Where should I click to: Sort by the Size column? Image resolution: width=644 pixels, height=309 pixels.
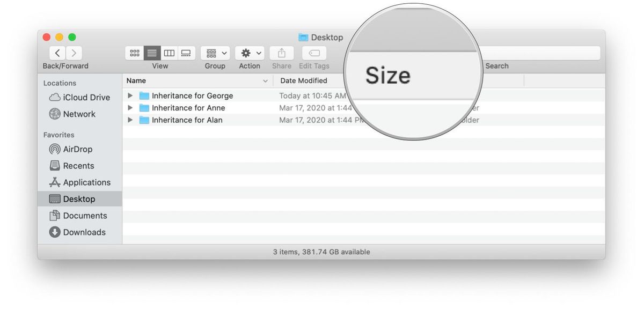click(387, 75)
